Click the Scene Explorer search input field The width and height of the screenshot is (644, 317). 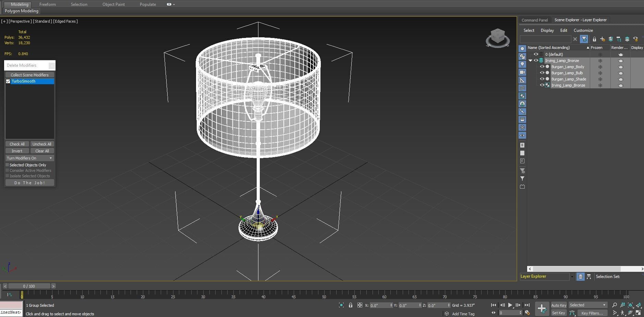click(545, 39)
